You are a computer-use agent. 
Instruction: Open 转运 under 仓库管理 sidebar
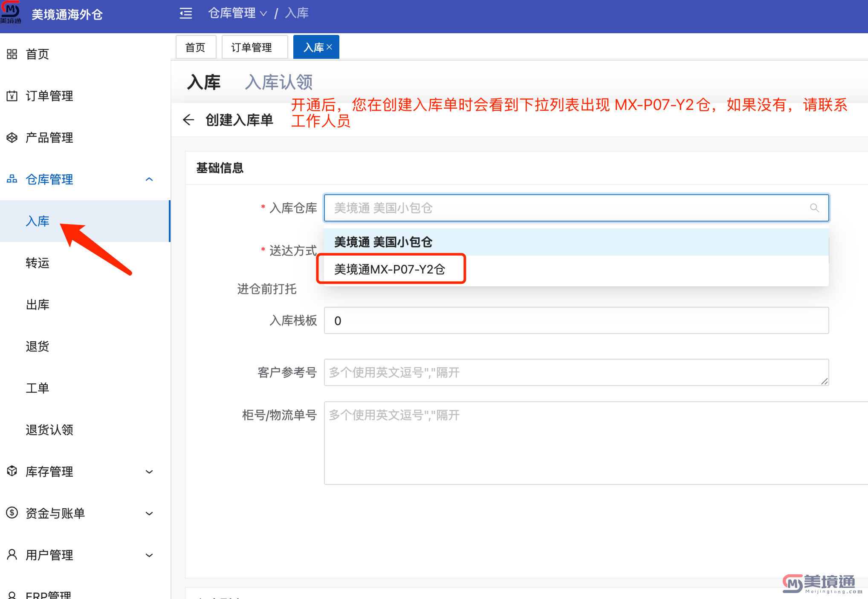point(85,263)
